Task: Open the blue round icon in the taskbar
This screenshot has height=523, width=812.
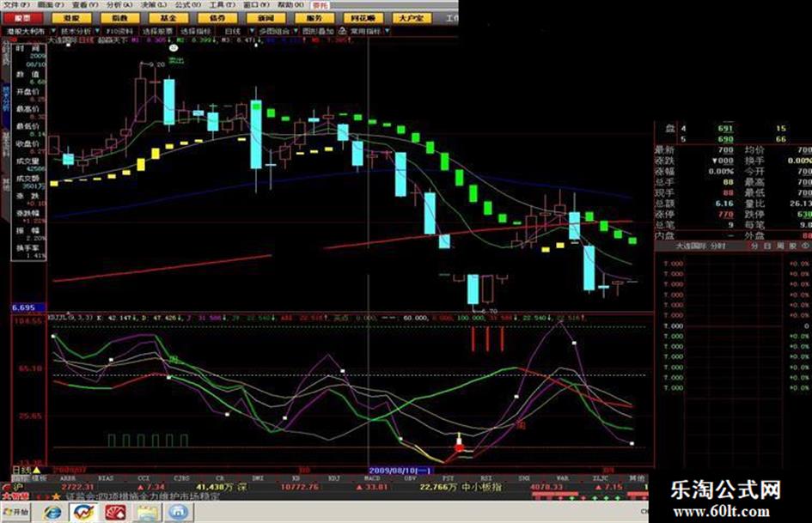Action: pos(178,513)
